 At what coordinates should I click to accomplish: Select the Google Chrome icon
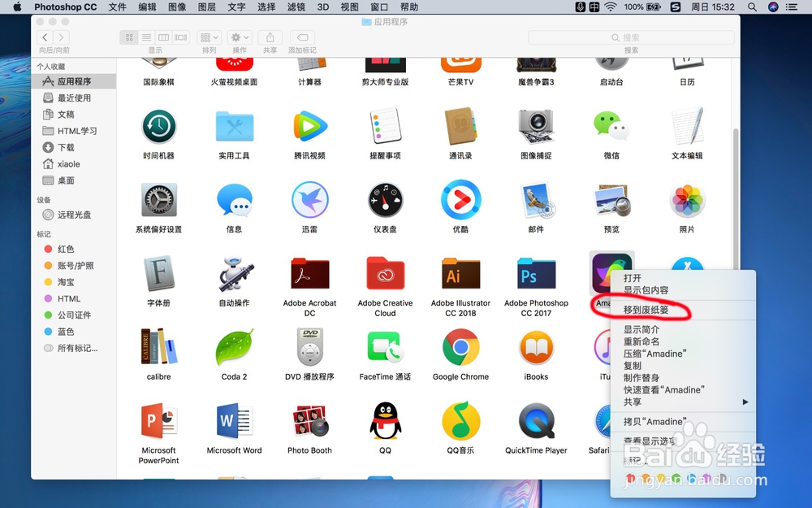tap(460, 347)
